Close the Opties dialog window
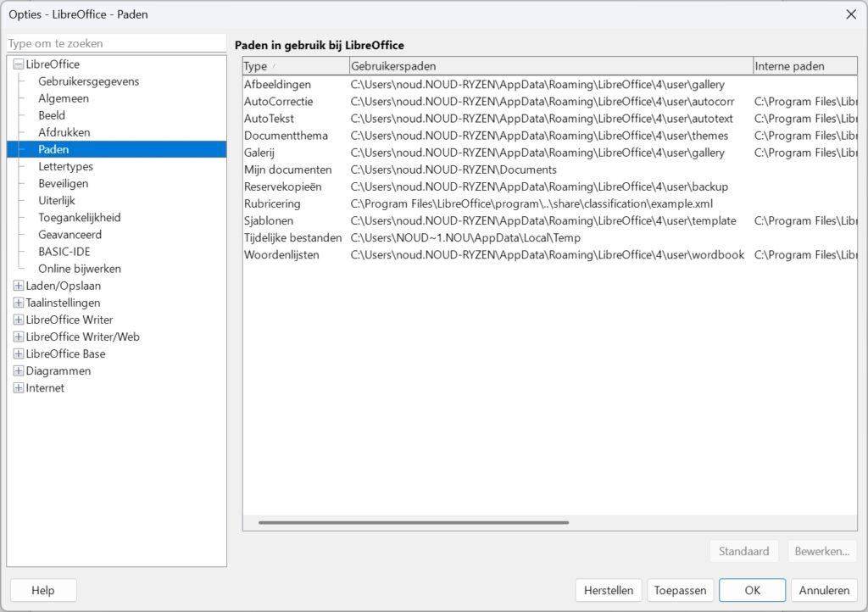Image resolution: width=868 pixels, height=612 pixels. (x=851, y=14)
